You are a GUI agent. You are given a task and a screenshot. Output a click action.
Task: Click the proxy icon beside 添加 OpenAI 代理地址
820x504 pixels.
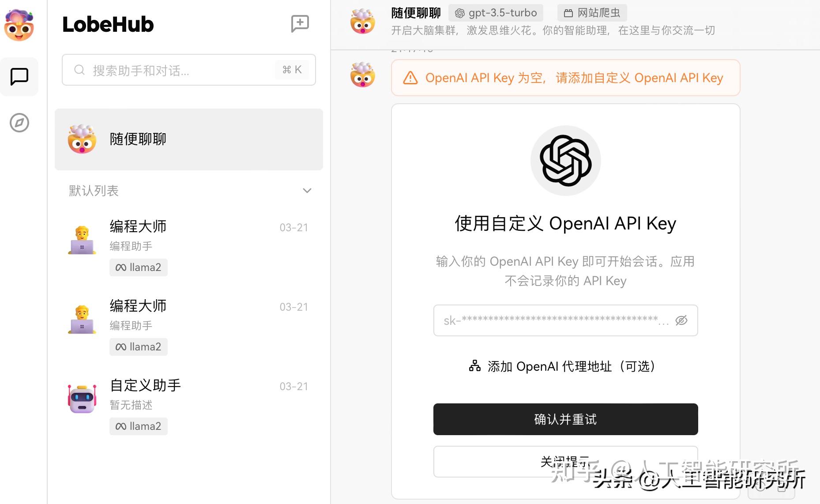coord(474,366)
